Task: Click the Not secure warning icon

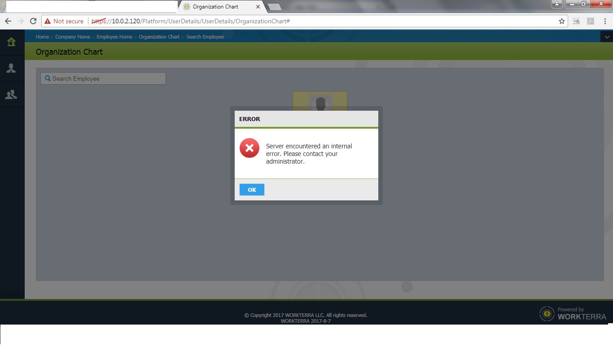Action: (x=48, y=21)
